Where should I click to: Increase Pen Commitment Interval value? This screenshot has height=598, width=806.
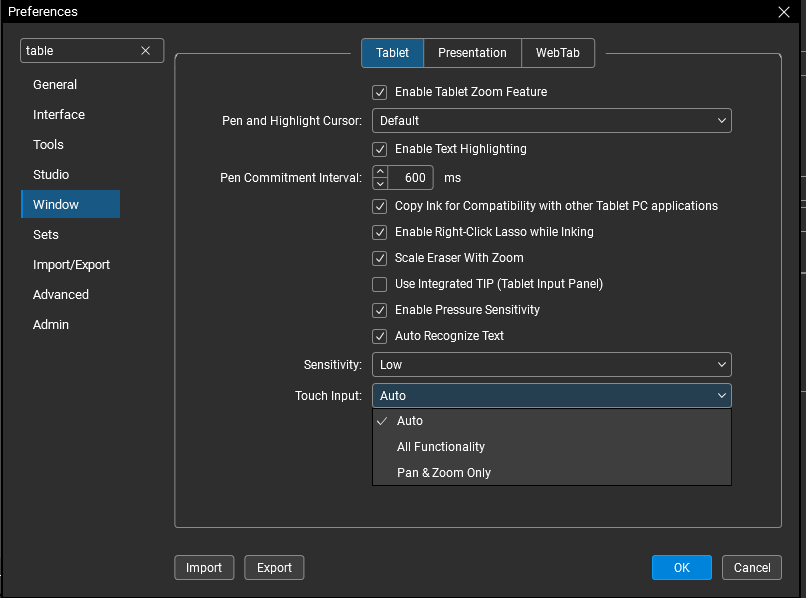380,172
